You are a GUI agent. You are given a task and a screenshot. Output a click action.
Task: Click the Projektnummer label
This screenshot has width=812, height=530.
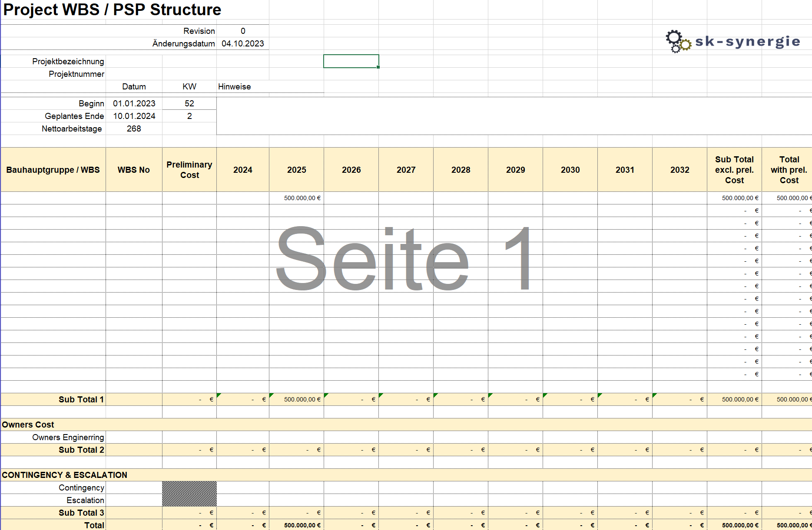(x=76, y=74)
